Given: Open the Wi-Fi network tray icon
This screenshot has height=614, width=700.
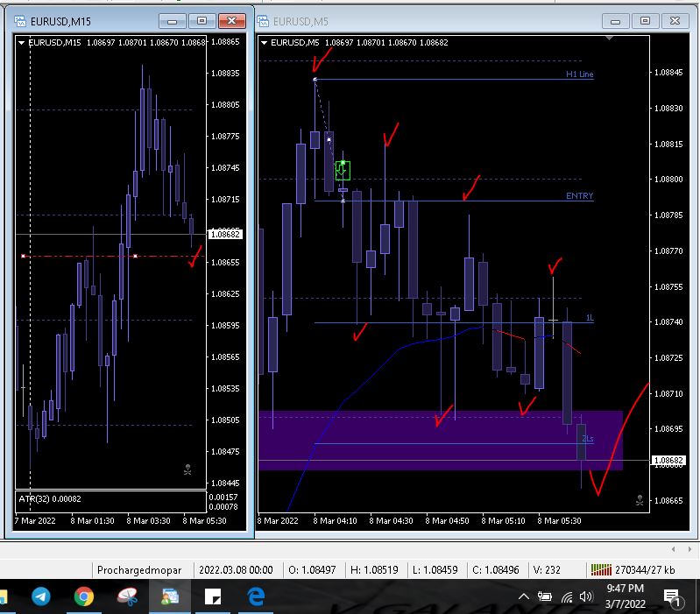Looking at the screenshot, I should [x=567, y=597].
